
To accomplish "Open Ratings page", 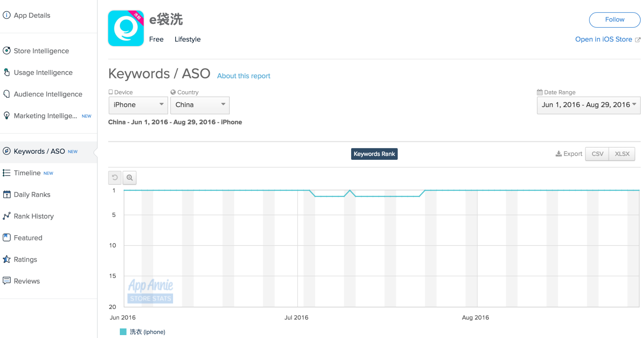I will [x=25, y=259].
